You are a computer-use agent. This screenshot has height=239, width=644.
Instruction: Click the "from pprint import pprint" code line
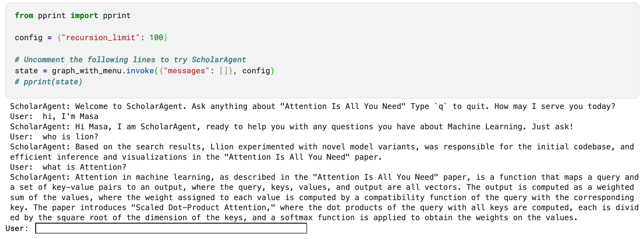pyautogui.click(x=73, y=16)
